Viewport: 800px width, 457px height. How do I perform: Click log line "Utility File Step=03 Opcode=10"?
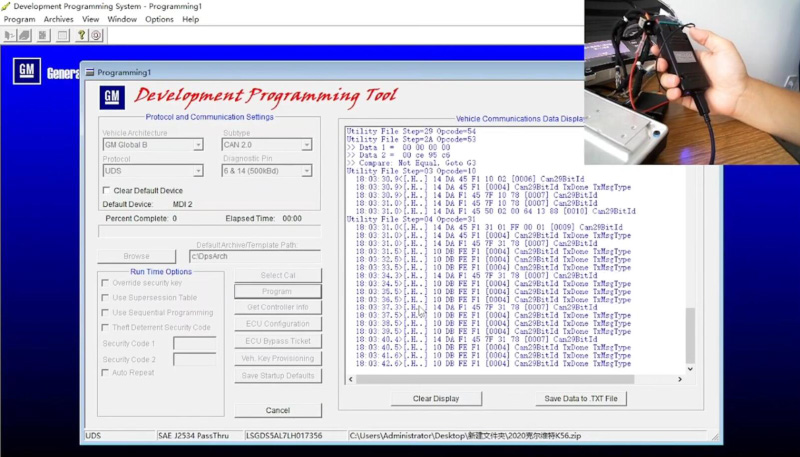[411, 171]
